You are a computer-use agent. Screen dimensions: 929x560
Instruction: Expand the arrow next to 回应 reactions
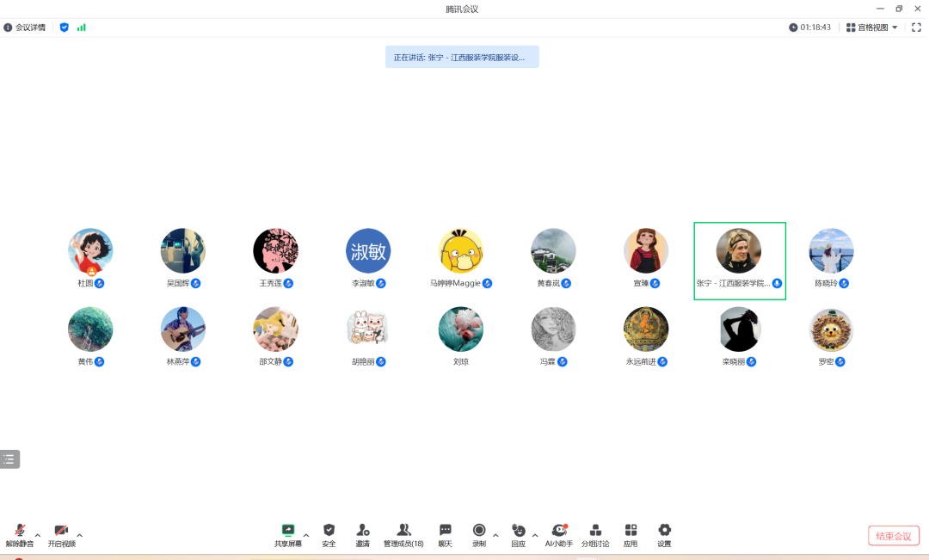click(535, 535)
